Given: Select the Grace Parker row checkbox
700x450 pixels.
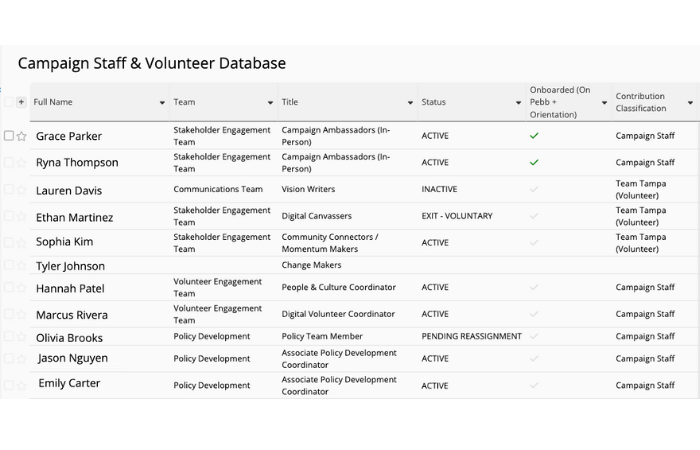Looking at the screenshot, I should pos(9,136).
